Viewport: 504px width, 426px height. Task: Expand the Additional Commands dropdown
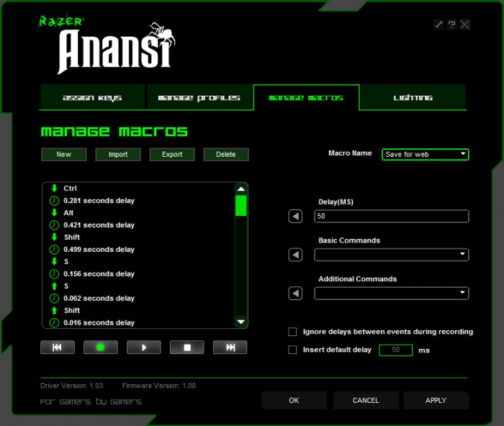[392, 293]
